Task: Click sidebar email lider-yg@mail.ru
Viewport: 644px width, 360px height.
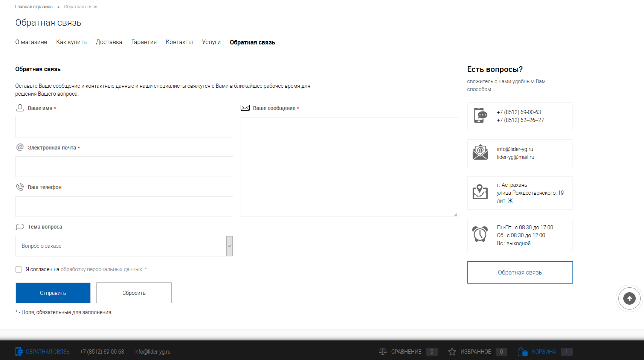Action: pos(516,157)
